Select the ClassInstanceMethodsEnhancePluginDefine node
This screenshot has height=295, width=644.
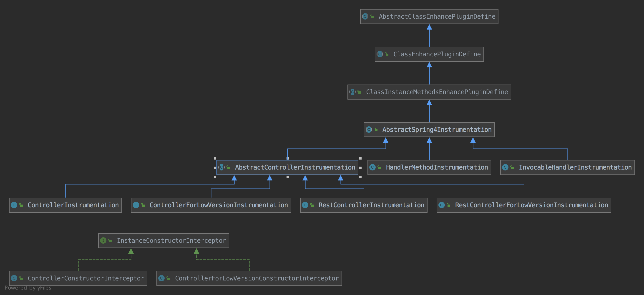pos(437,92)
